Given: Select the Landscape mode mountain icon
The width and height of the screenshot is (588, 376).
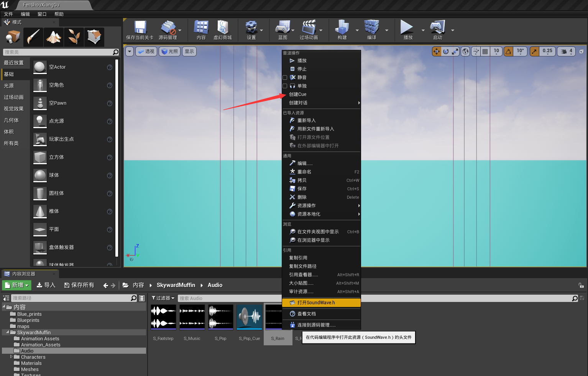Looking at the screenshot, I should point(54,37).
